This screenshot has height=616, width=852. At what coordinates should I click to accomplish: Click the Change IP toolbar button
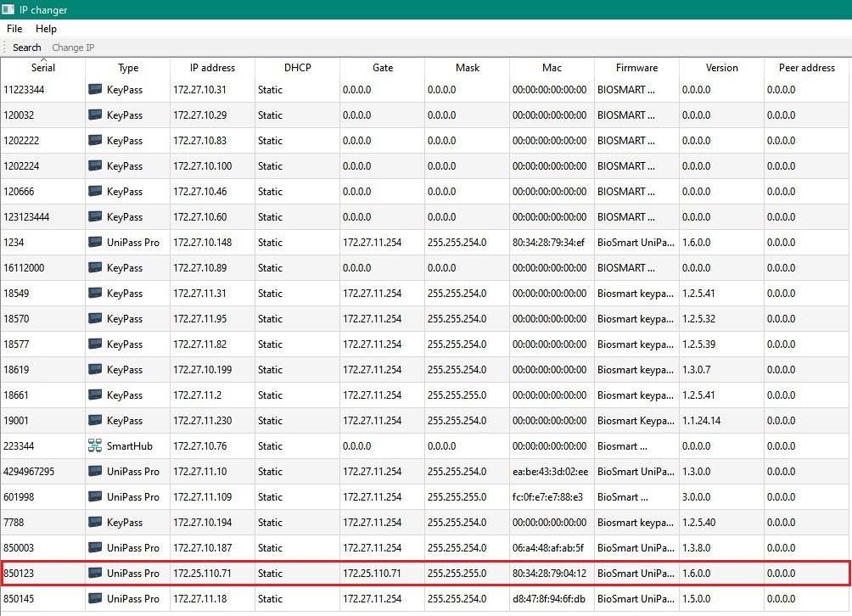point(73,48)
